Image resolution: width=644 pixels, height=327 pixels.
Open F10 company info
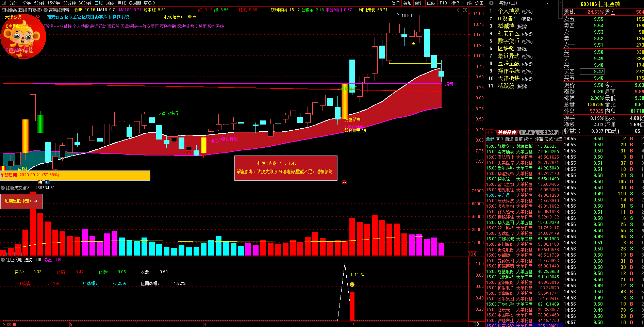point(443,3)
